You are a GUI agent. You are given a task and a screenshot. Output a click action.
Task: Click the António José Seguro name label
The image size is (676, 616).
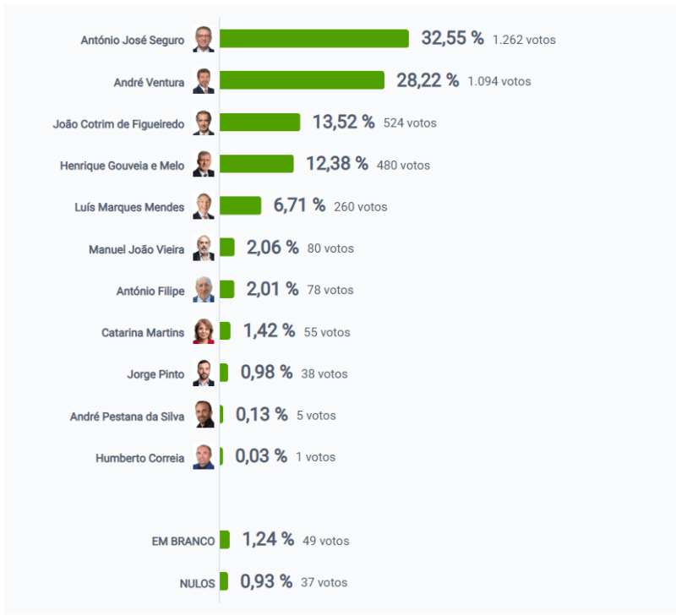click(x=132, y=40)
